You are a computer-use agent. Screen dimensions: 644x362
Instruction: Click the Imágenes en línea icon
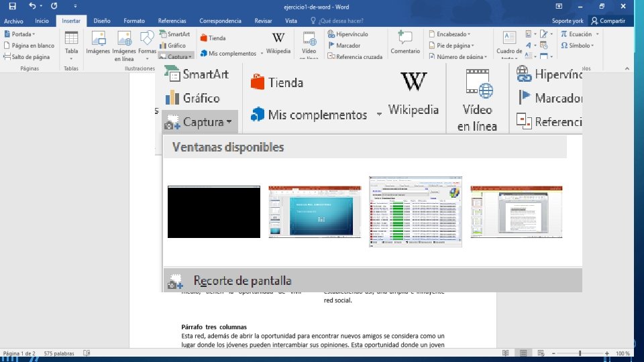click(x=123, y=46)
